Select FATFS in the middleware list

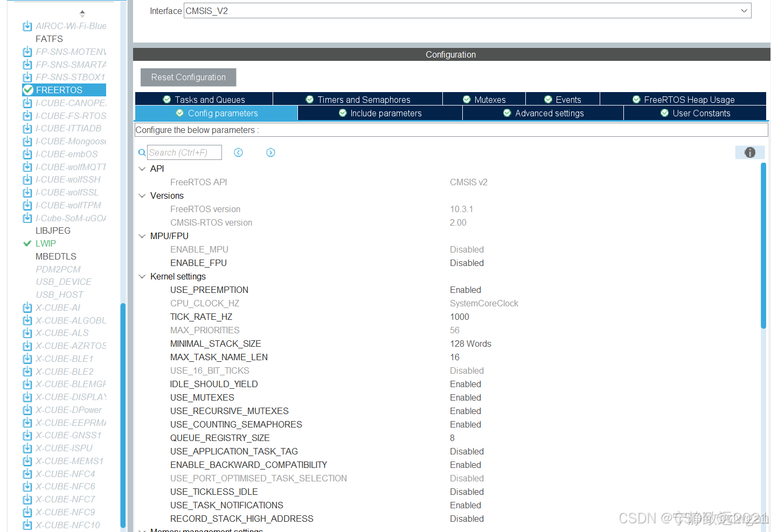[x=49, y=39]
